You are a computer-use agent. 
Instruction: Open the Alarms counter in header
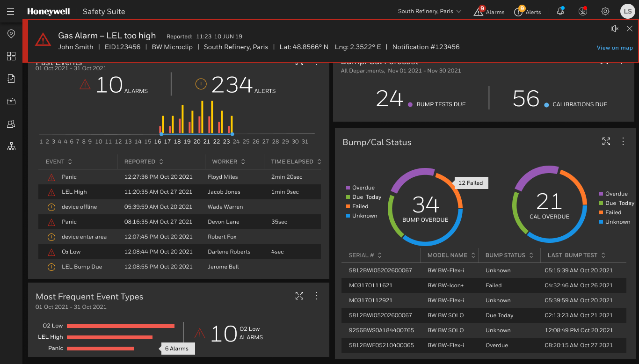489,11
